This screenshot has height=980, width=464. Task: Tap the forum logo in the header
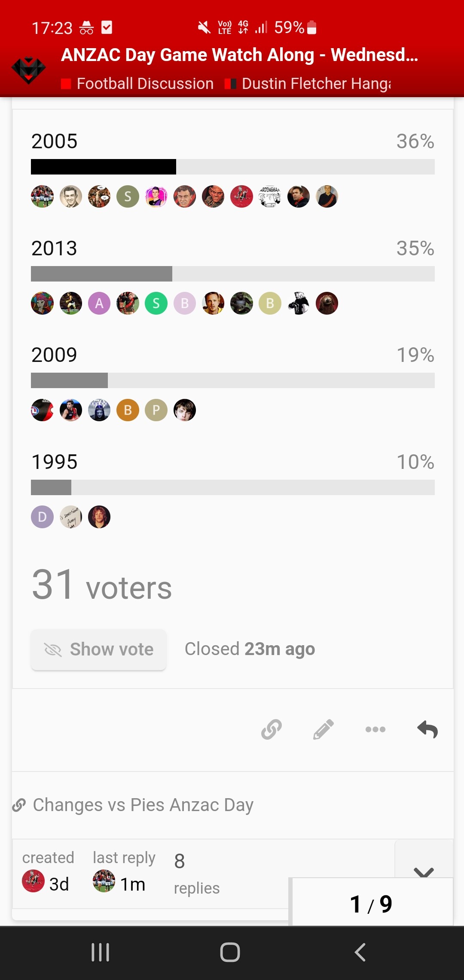coord(28,70)
